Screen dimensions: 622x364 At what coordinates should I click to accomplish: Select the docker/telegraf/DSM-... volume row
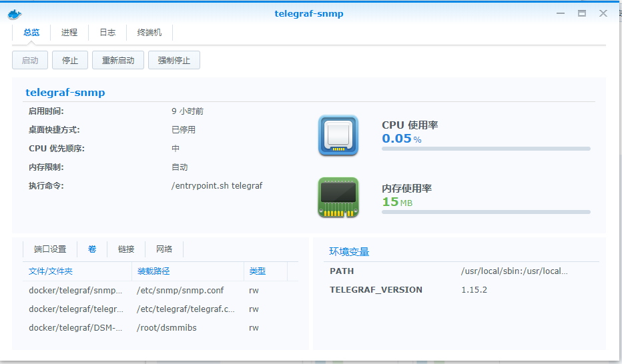click(x=161, y=327)
